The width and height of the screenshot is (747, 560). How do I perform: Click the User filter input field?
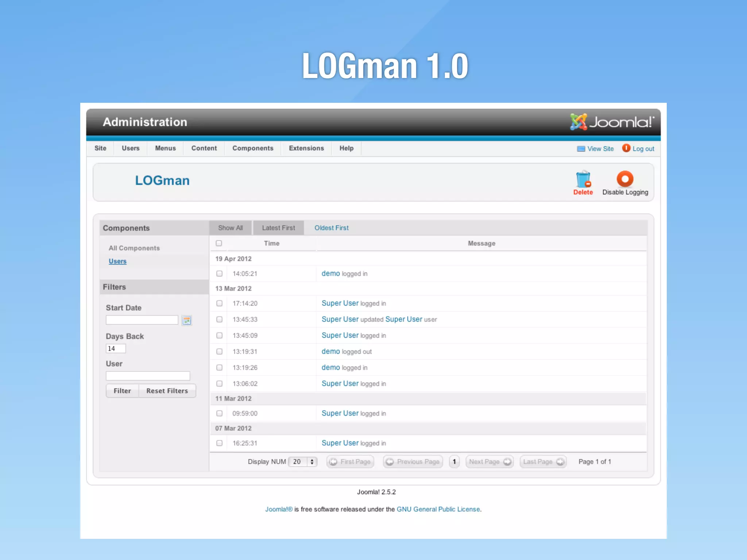point(148,376)
